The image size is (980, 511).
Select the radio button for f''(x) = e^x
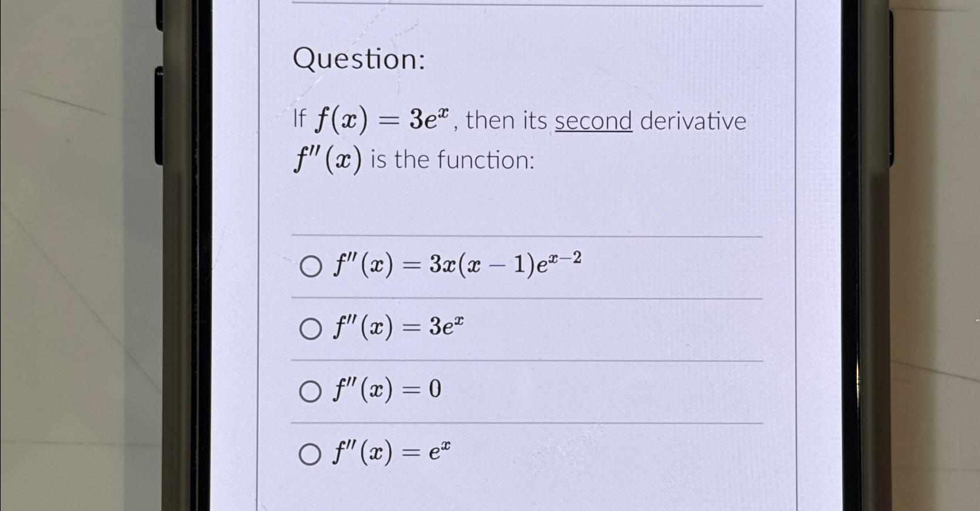pyautogui.click(x=310, y=452)
